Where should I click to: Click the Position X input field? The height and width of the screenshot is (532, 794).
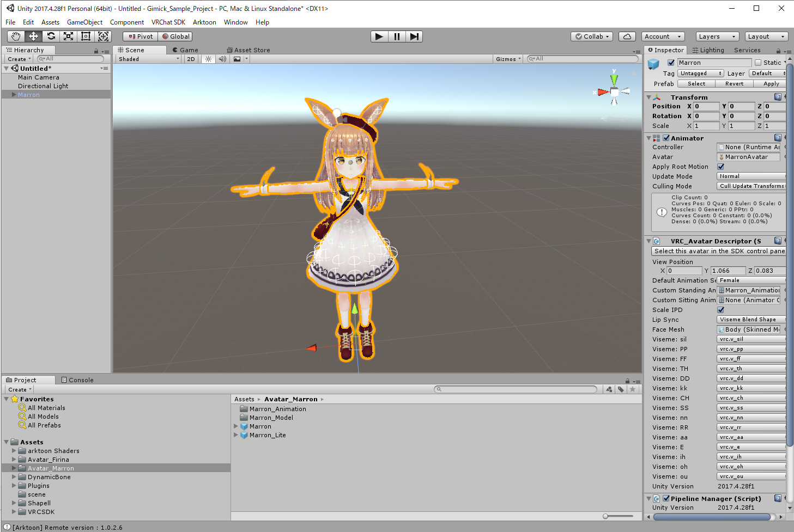[706, 106]
